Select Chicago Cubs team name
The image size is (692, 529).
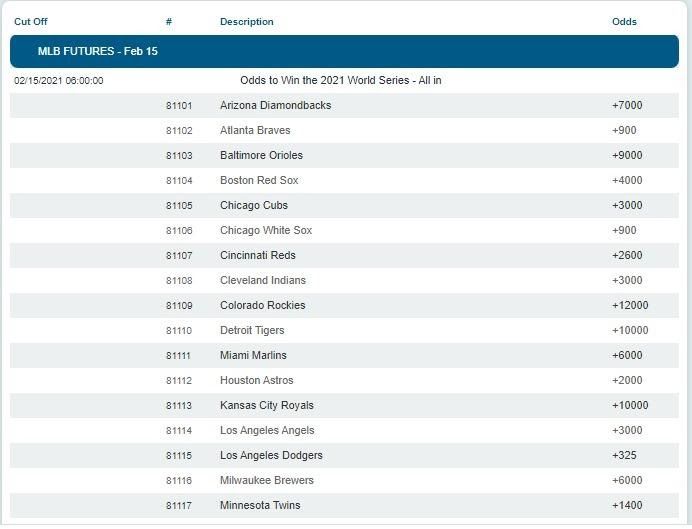pos(254,206)
